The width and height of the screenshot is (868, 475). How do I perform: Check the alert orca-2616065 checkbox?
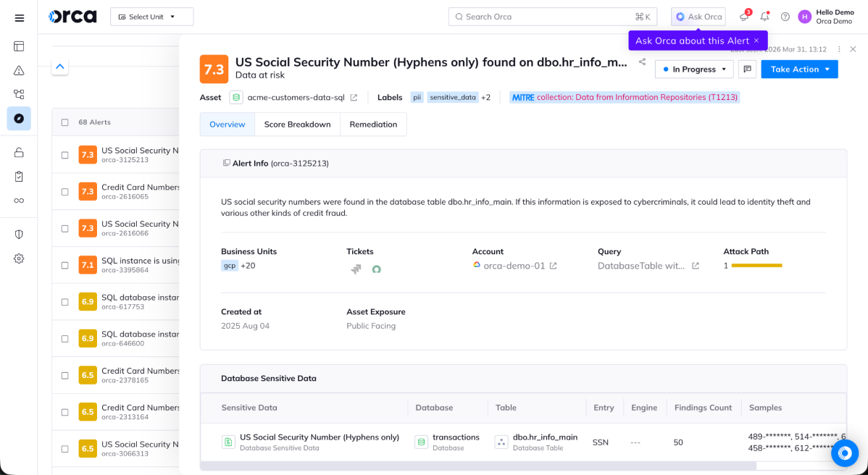click(x=64, y=192)
